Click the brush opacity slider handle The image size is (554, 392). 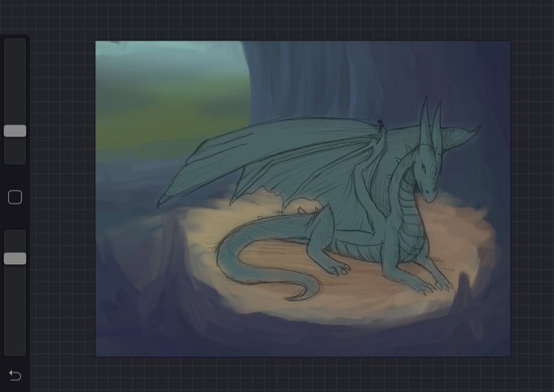click(x=15, y=258)
